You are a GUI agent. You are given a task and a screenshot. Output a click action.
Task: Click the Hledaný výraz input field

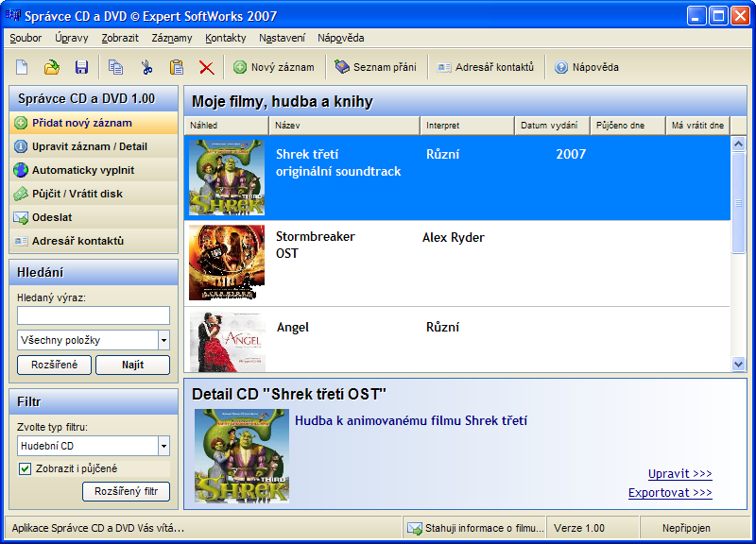tap(94, 315)
